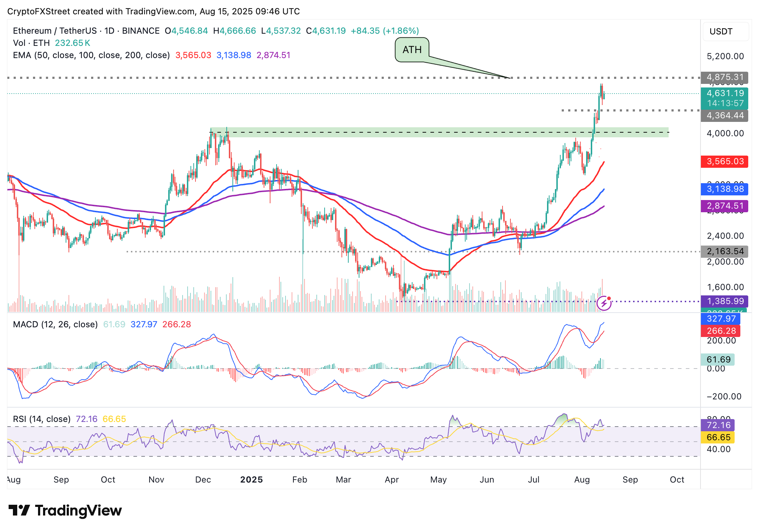Screen dimensions: 759x532
Task: Click the 2025 label on time axis
Action: point(251,480)
